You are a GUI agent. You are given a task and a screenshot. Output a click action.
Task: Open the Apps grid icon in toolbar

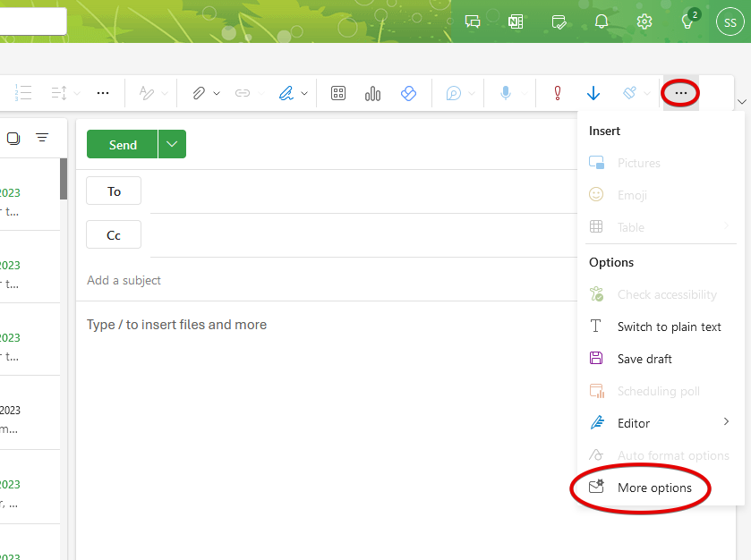tap(338, 93)
